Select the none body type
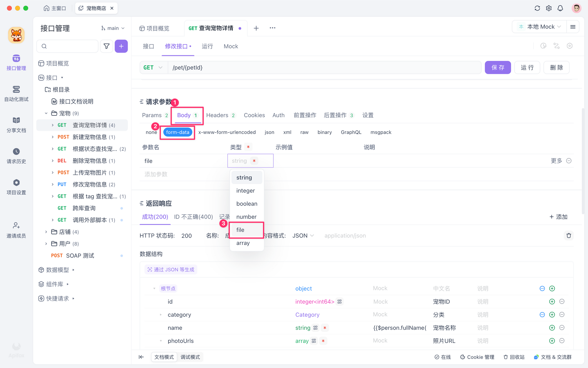 (151, 132)
